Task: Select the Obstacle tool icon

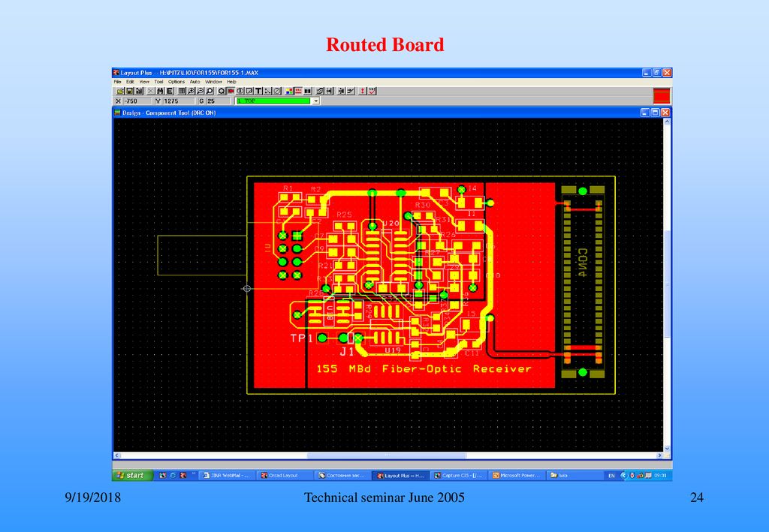Action: tap(249, 91)
